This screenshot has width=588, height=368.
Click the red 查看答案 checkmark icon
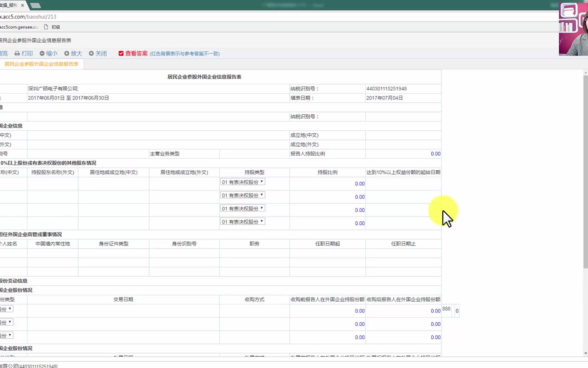[x=121, y=53]
